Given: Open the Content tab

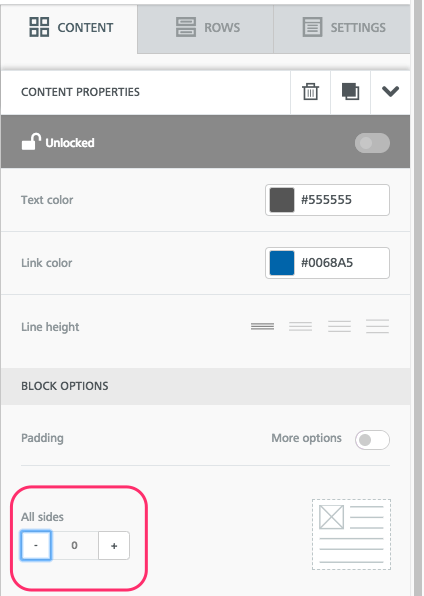Looking at the screenshot, I should 69,27.
